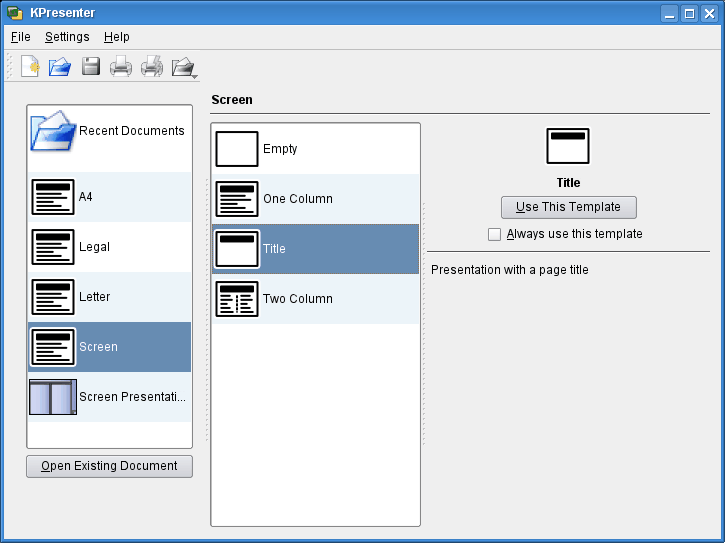Click the New document toolbar icon
Image resolution: width=725 pixels, height=543 pixels.
[30, 67]
